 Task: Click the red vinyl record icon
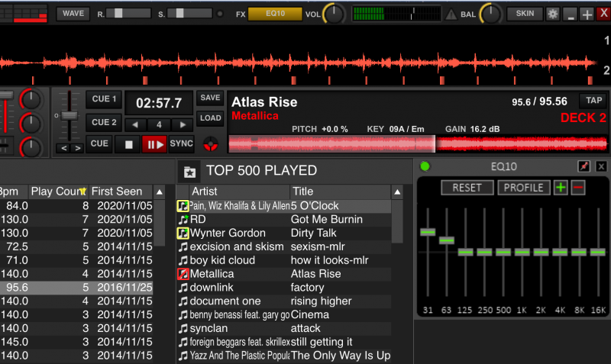pyautogui.click(x=211, y=144)
